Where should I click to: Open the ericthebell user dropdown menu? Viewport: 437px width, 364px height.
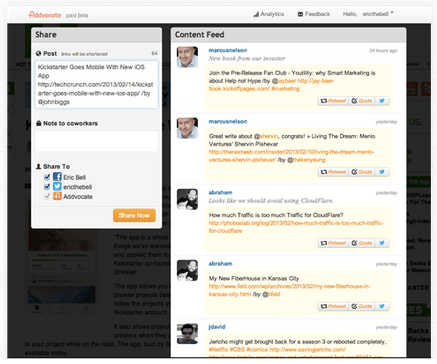378,14
